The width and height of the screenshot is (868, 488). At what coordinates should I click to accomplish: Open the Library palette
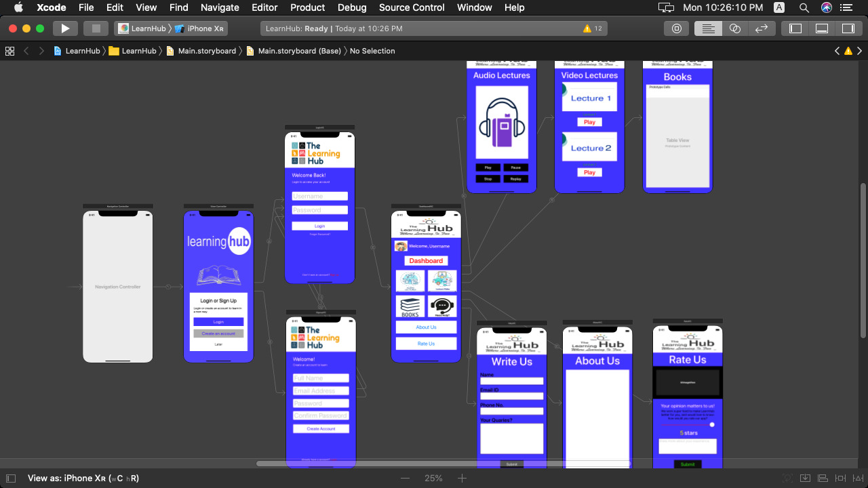coord(678,28)
